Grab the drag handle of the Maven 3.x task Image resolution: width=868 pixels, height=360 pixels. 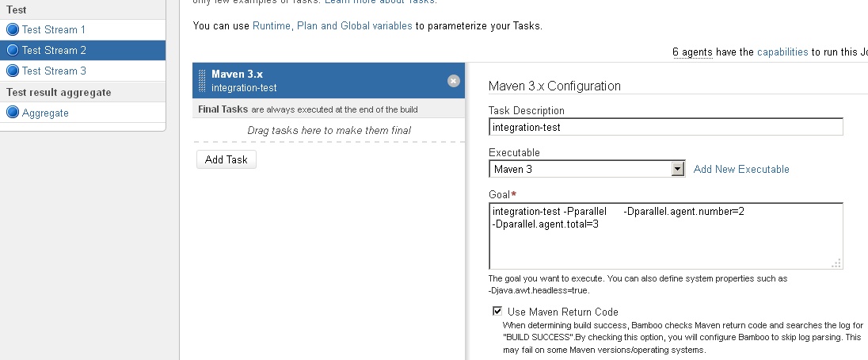201,81
